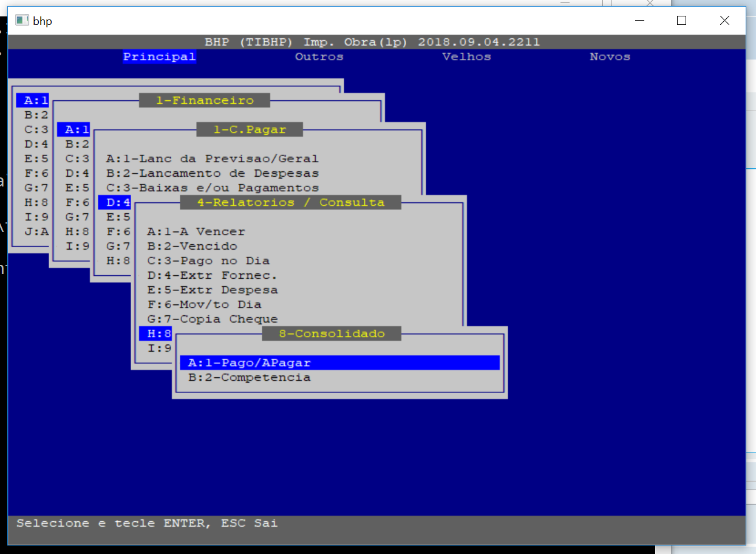
Task: Select F:6-Mov/to Dia entry
Action: coord(204,304)
